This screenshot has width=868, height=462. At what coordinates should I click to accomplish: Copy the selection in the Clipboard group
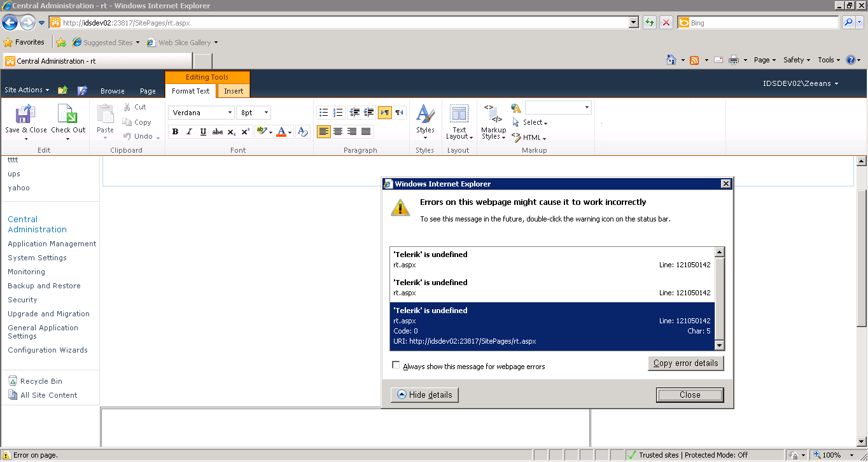[x=137, y=122]
